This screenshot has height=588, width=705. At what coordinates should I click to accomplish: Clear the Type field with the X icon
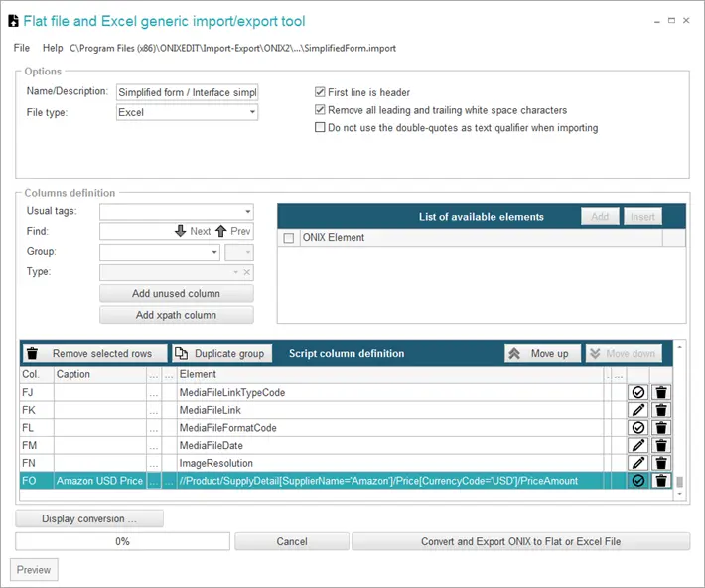[247, 272]
